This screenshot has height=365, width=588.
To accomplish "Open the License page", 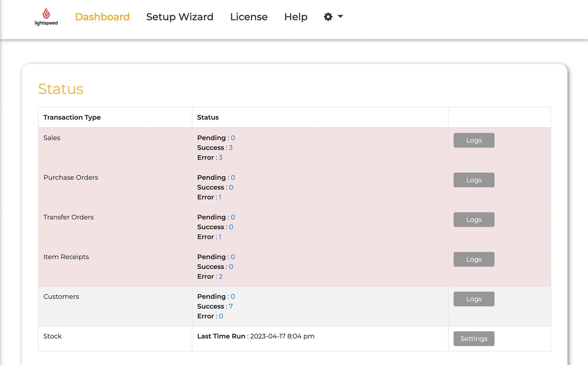I will (249, 17).
